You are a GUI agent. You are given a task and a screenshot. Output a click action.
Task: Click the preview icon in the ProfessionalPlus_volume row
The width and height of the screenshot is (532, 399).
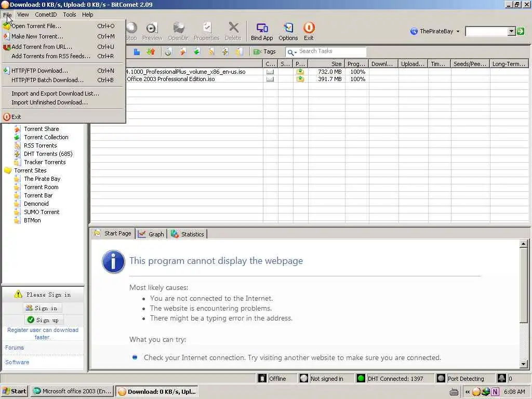coord(300,72)
